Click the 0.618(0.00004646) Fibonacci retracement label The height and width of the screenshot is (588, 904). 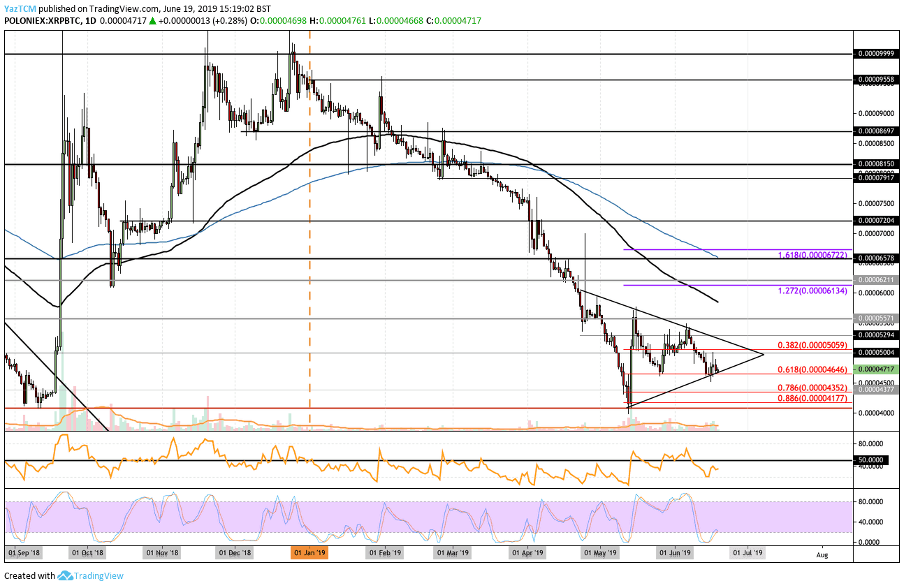[x=812, y=369]
